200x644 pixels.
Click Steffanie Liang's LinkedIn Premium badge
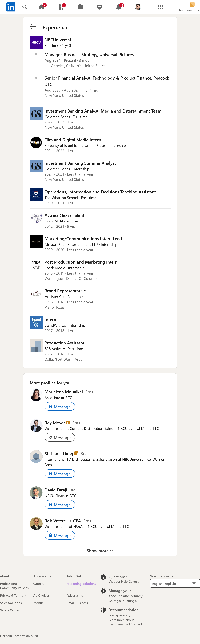tap(76, 453)
